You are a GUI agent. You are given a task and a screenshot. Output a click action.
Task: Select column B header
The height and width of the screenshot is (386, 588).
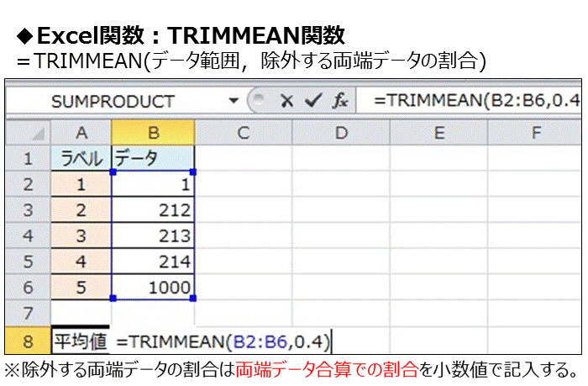point(153,133)
